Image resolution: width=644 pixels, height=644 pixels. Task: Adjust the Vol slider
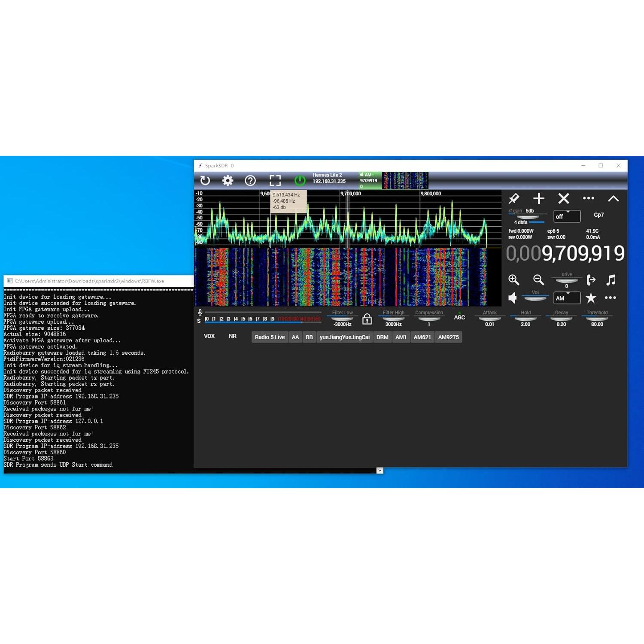(x=535, y=298)
